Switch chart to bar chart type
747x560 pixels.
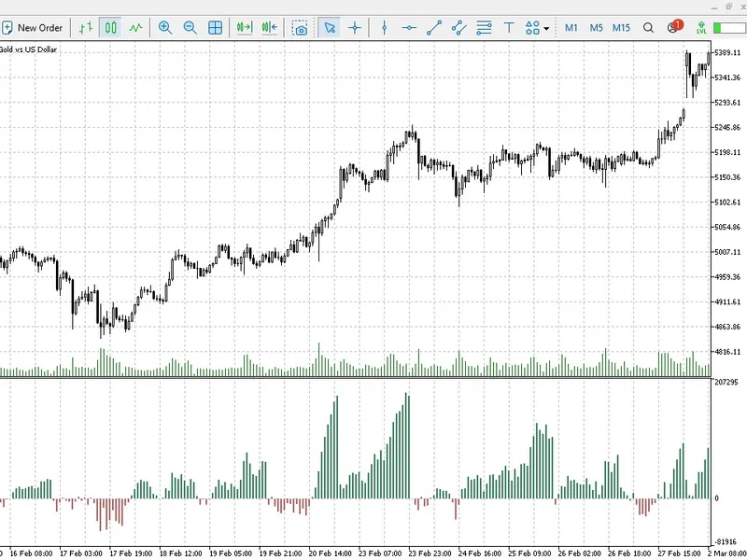coord(86,28)
